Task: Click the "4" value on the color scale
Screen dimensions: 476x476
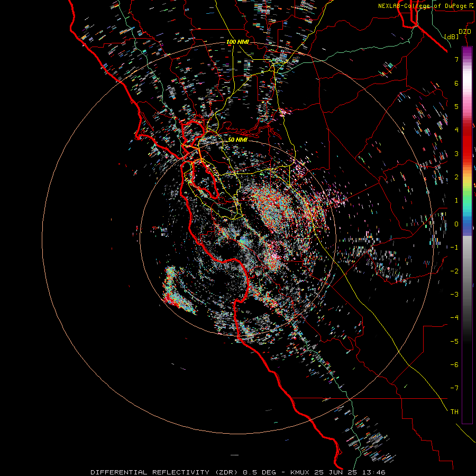Action: [x=456, y=130]
